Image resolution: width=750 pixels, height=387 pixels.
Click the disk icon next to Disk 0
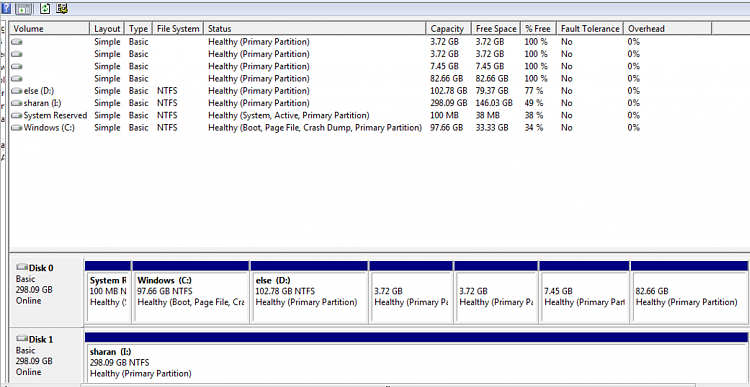click(x=22, y=267)
